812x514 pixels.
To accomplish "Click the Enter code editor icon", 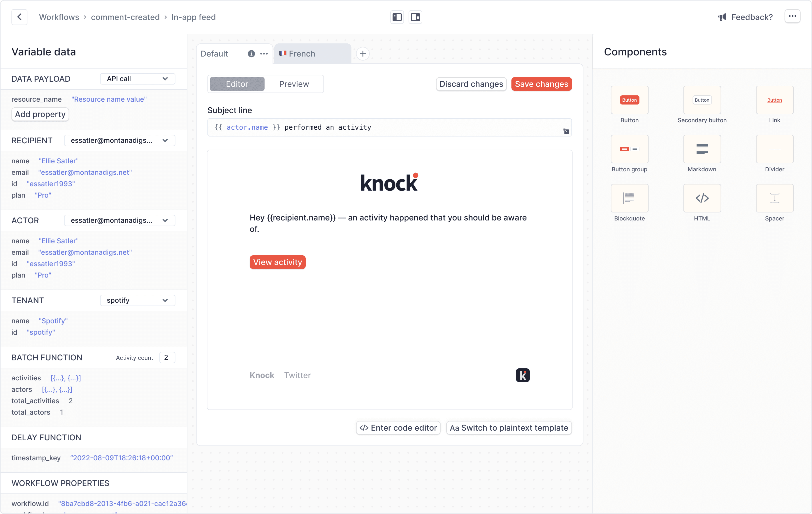I will click(x=364, y=427).
